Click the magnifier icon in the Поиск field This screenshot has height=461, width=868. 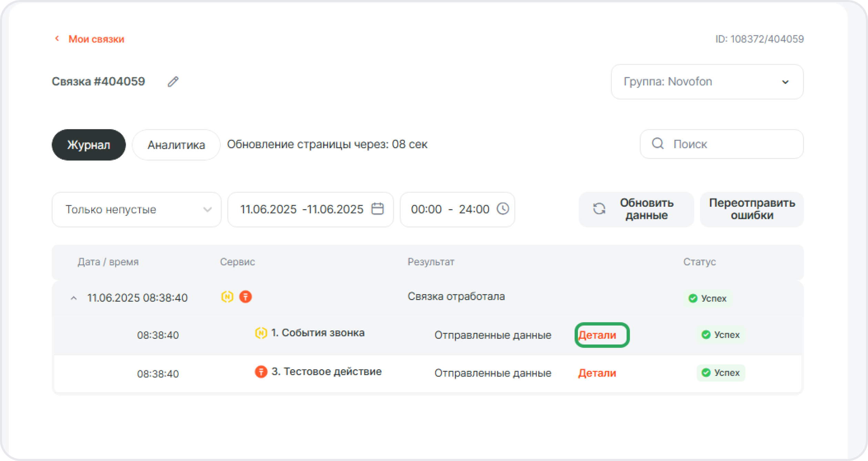point(658,144)
